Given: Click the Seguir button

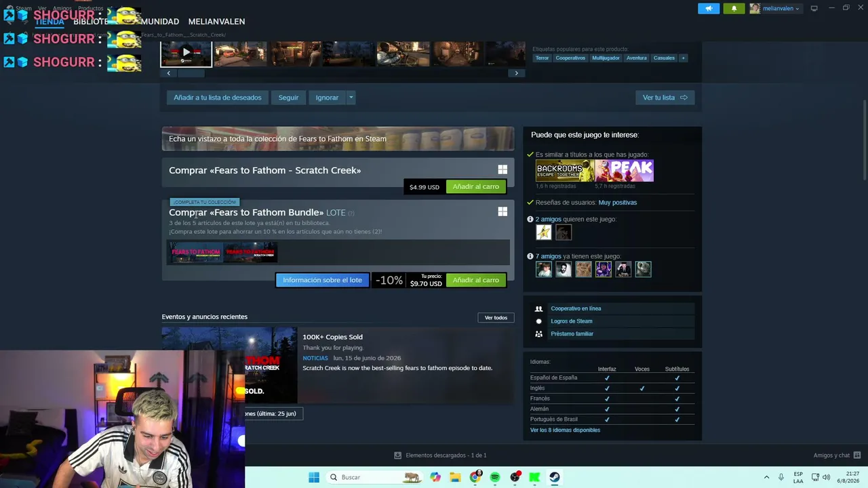Looking at the screenshot, I should click(288, 98).
